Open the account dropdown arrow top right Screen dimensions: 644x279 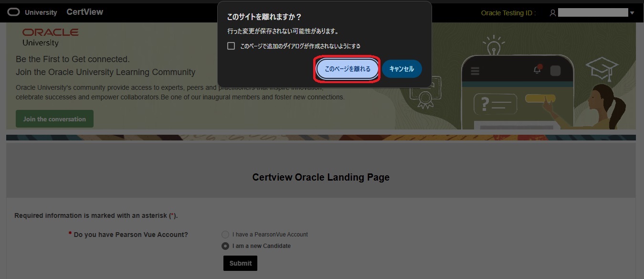point(632,12)
